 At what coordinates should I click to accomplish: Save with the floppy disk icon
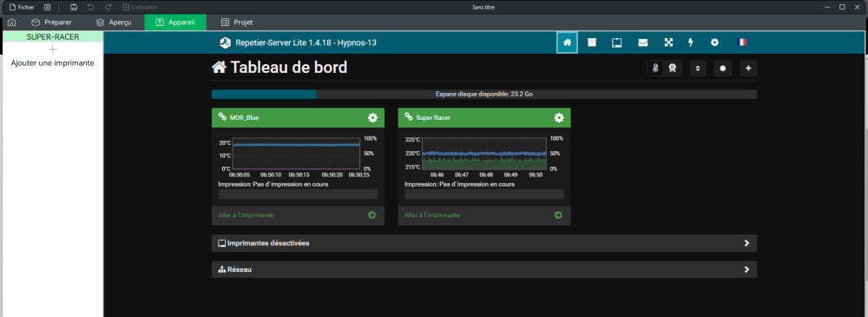click(x=74, y=7)
